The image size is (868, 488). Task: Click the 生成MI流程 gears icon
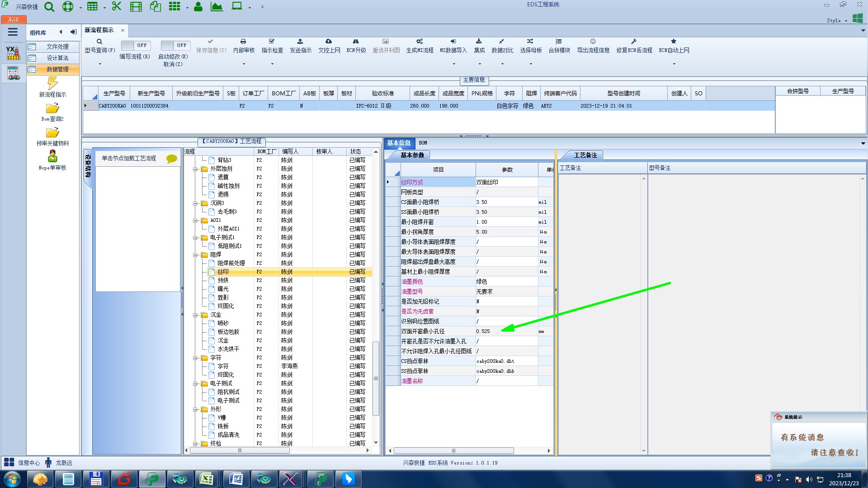[x=420, y=42]
